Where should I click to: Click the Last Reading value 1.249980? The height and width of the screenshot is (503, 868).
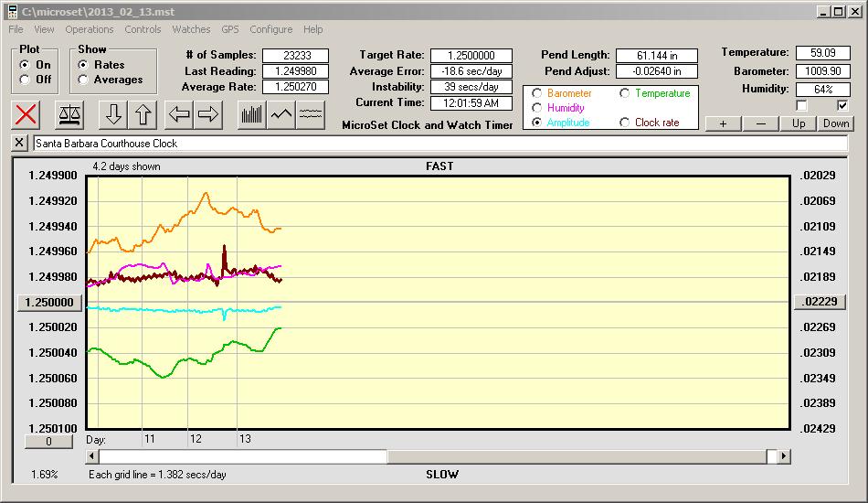pos(296,71)
